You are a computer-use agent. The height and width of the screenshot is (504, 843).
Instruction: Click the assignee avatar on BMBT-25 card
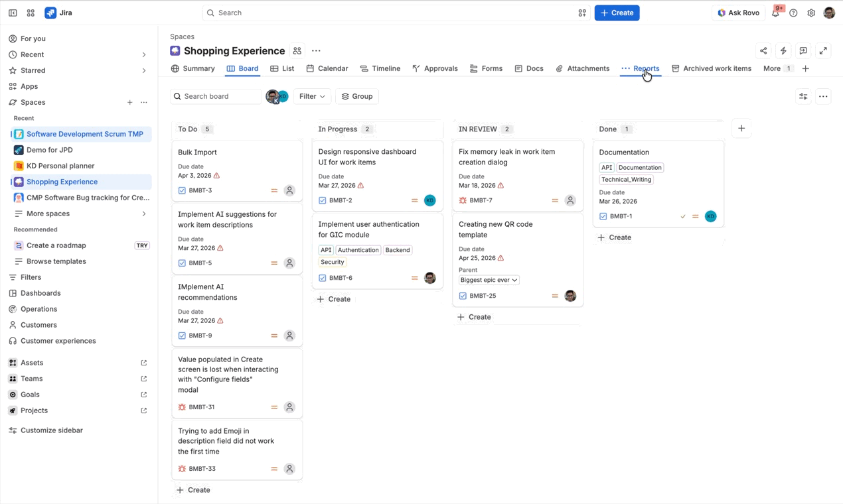tap(570, 296)
